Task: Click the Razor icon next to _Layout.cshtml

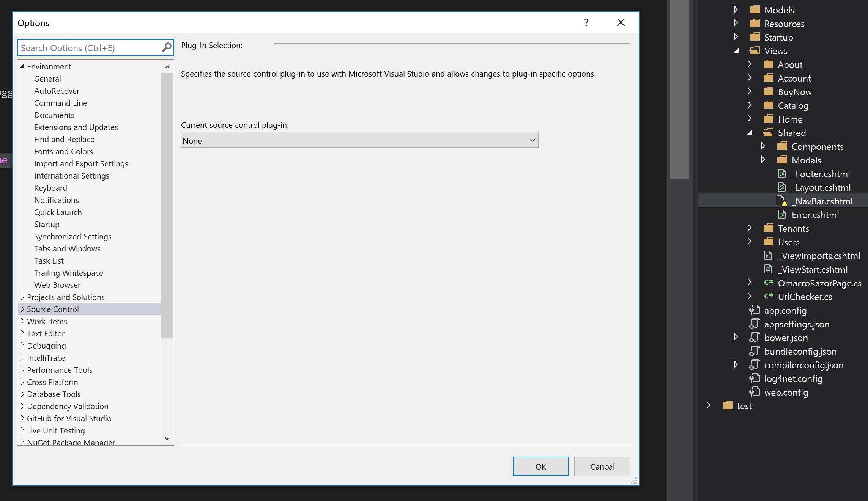Action: click(x=782, y=187)
